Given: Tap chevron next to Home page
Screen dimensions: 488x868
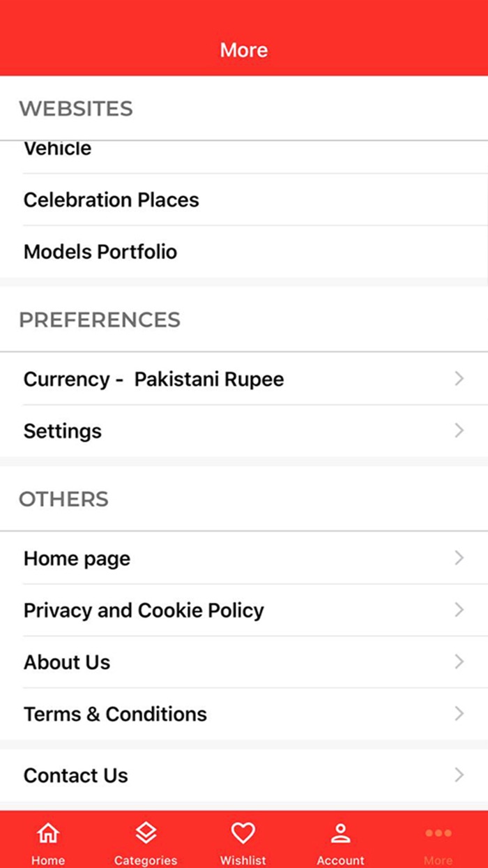Looking at the screenshot, I should pyautogui.click(x=459, y=558).
